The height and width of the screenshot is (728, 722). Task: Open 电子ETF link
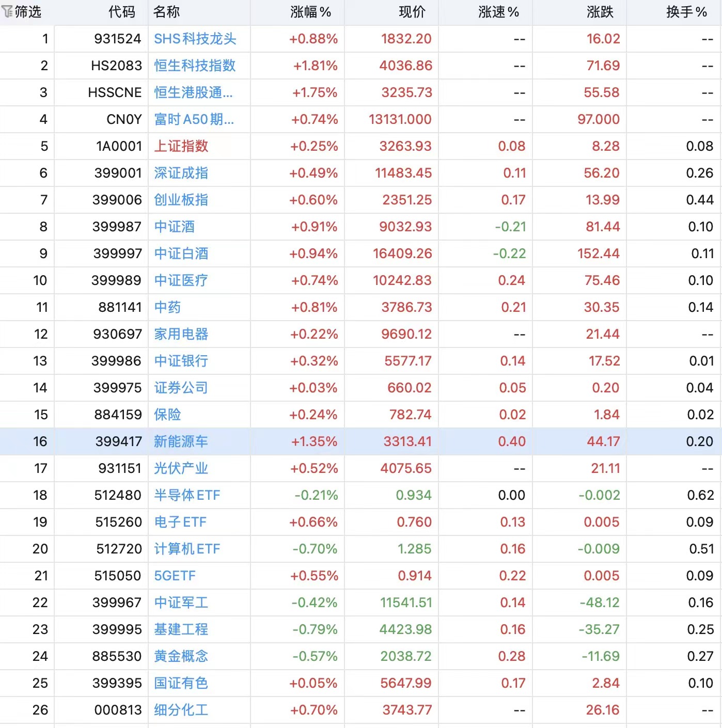pos(180,522)
